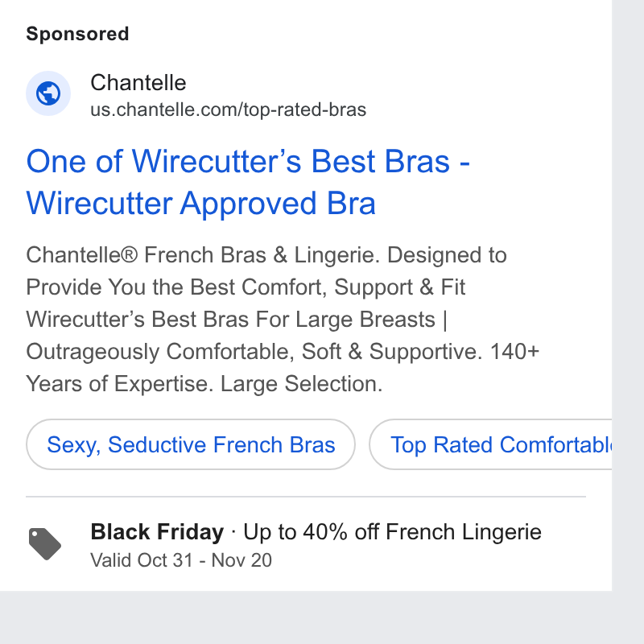644x644 pixels.
Task: Select the Sexy, Seductive French Bras chip
Action: coord(191,444)
